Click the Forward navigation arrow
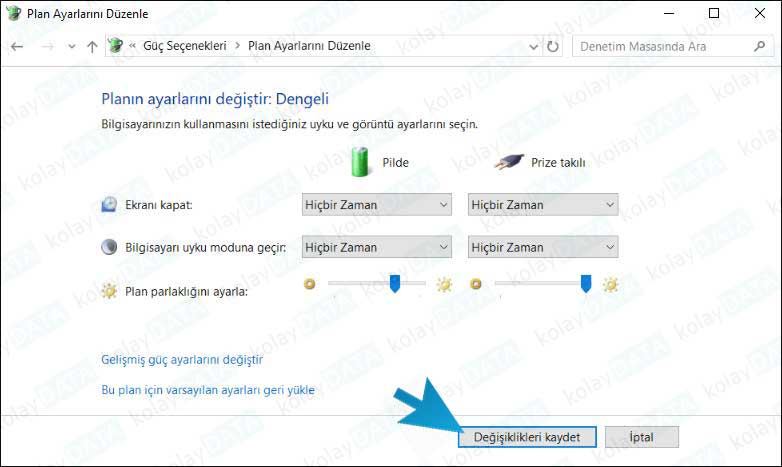Screen dimensions: 782x467 click(45, 46)
